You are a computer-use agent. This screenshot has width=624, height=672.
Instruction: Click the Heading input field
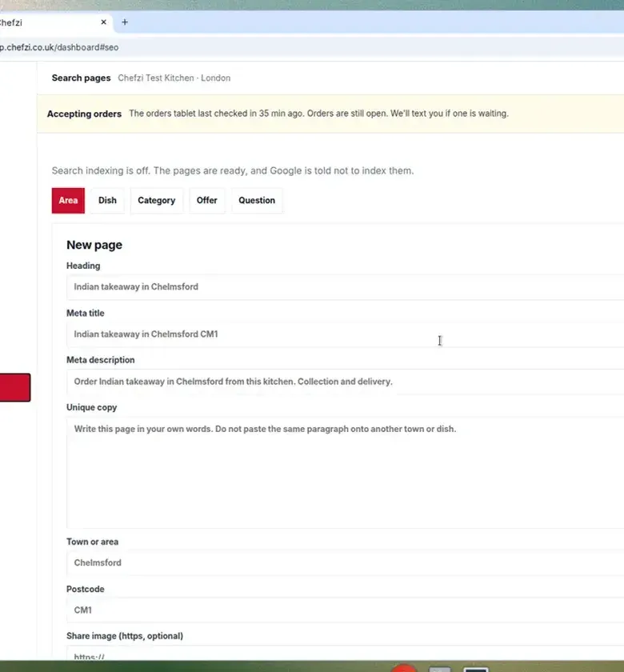(x=345, y=286)
